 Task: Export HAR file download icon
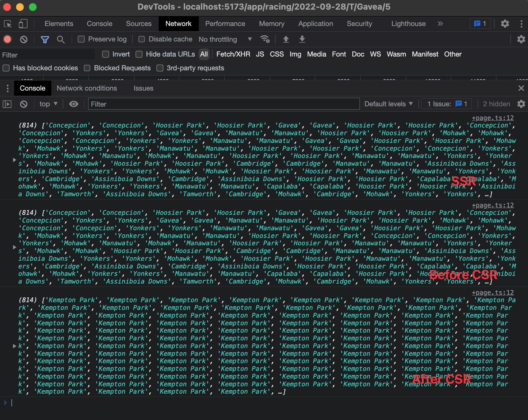point(302,39)
